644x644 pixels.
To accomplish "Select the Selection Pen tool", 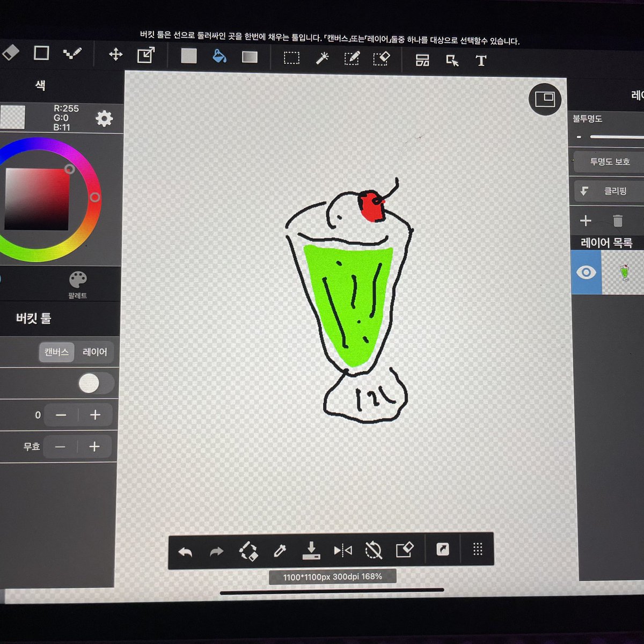I will 352,58.
